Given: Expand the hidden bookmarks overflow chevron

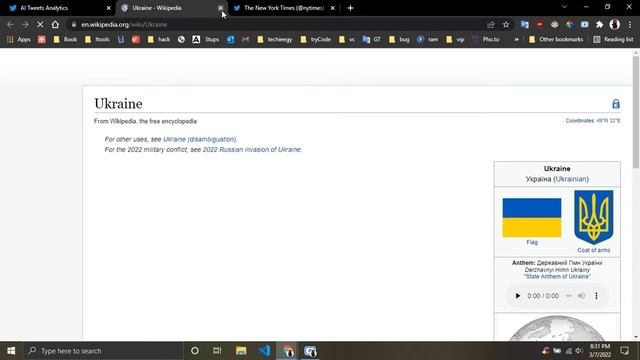Looking at the screenshot, I should click(x=516, y=40).
